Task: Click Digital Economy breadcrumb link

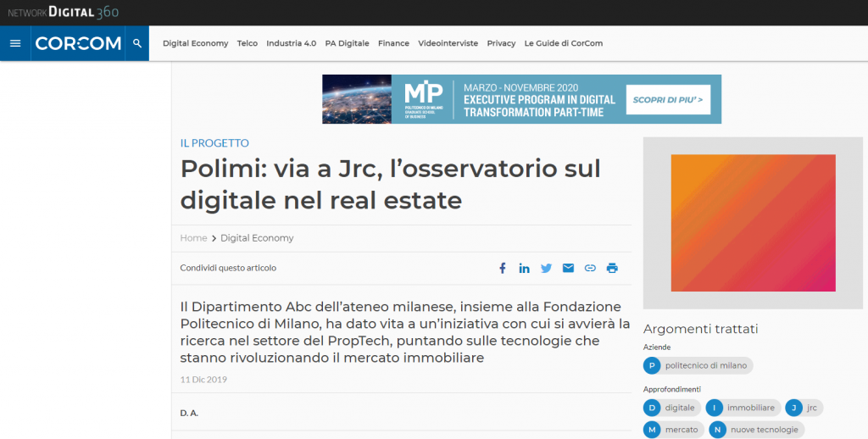Action: 257,238
